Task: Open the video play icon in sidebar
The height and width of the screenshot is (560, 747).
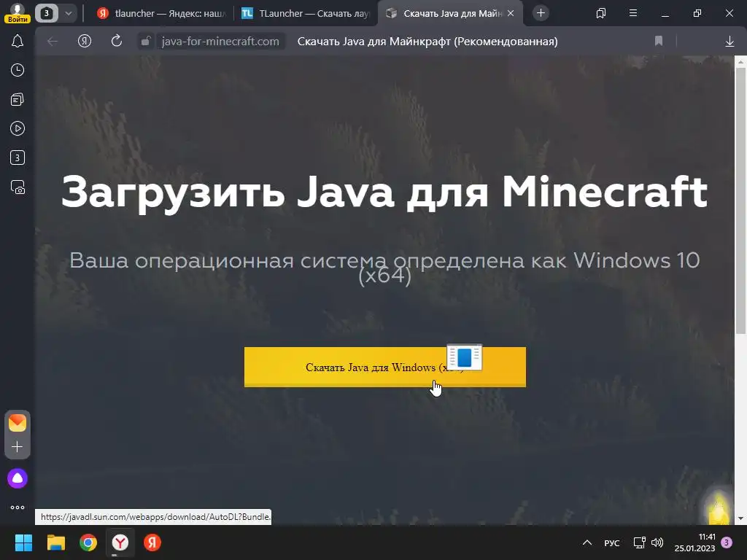Action: (18, 128)
